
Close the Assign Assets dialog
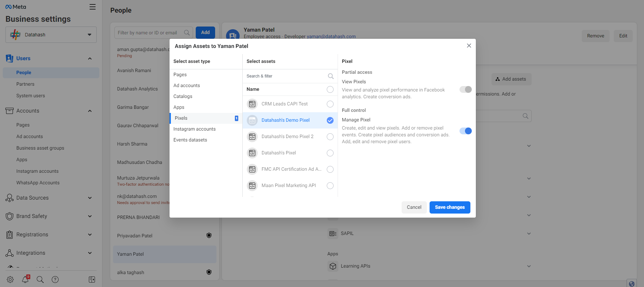469,46
